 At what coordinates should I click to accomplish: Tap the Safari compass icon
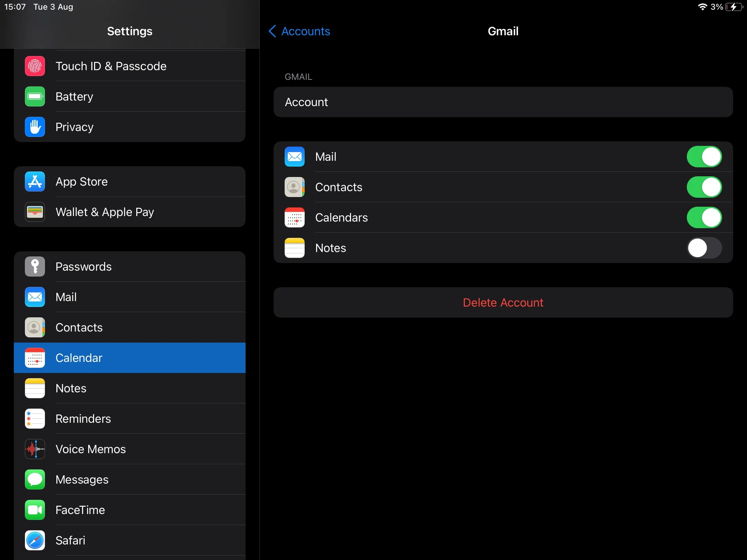pos(35,540)
